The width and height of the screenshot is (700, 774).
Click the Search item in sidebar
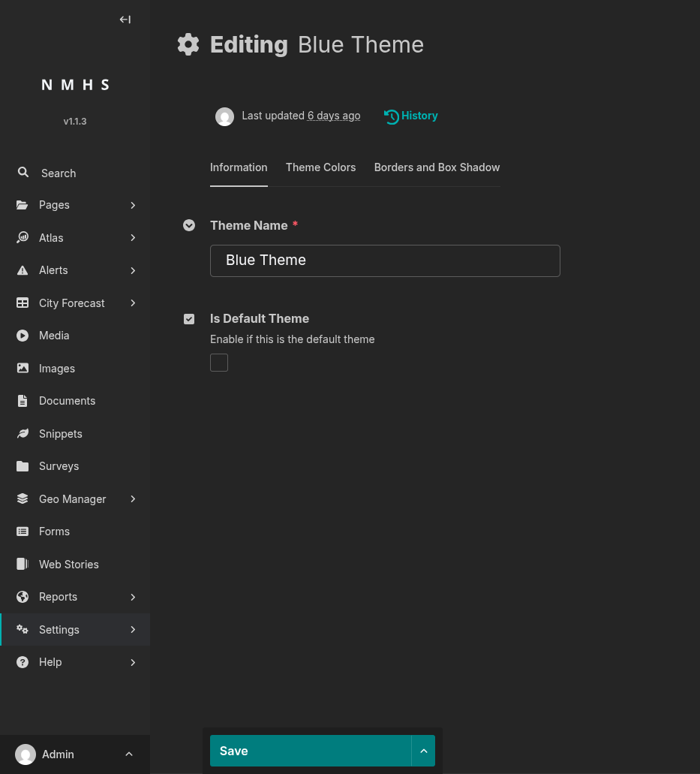(75, 173)
